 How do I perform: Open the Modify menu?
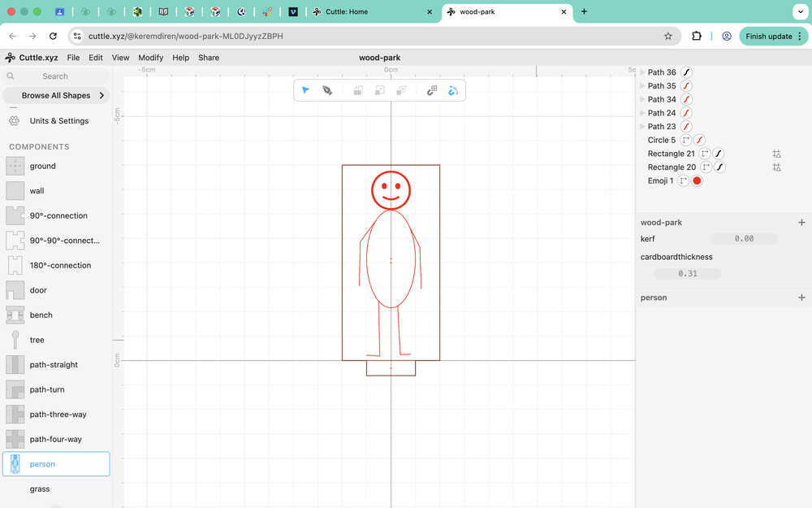[150, 58]
